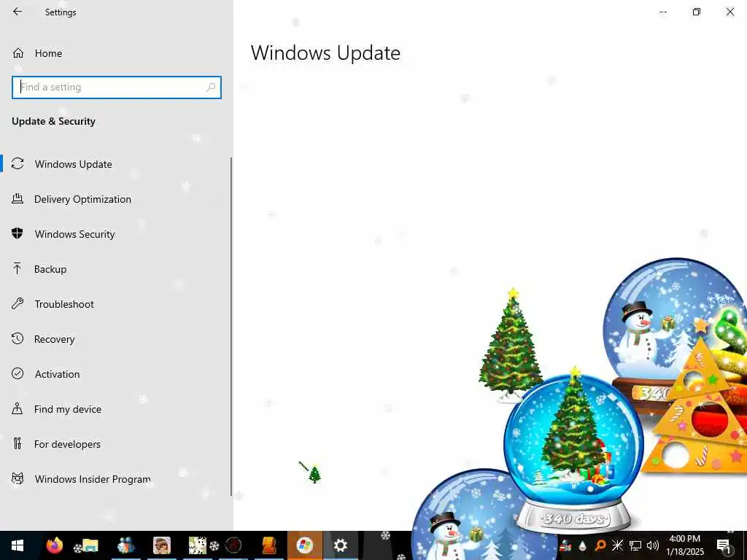Click the search magnifier in Find a setting
Screen dimensions: 747x560
[x=211, y=87]
